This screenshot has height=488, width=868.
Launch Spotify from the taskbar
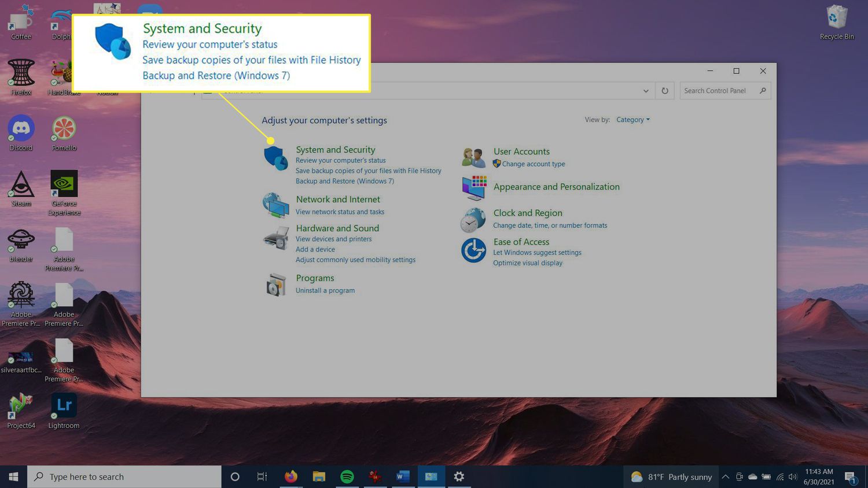(347, 476)
